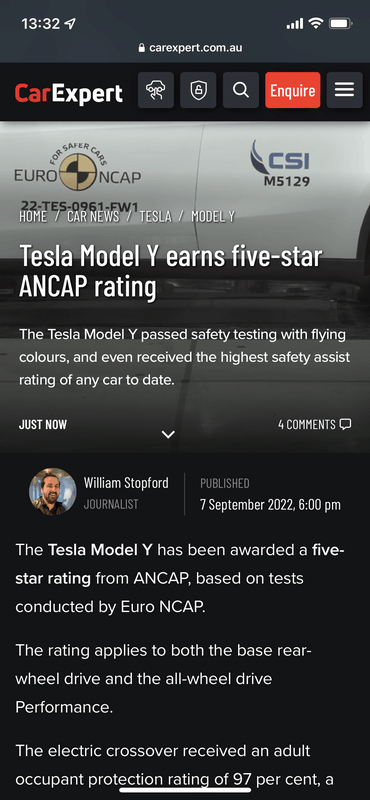Open the hamburger menu
Viewport: 370px width, 800px height.
[344, 90]
